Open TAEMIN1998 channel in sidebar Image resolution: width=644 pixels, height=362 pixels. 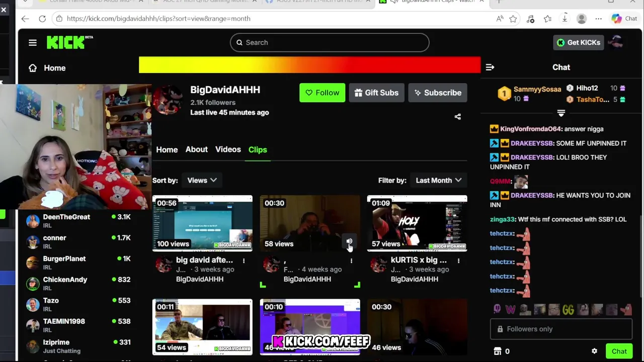[x=78, y=325]
